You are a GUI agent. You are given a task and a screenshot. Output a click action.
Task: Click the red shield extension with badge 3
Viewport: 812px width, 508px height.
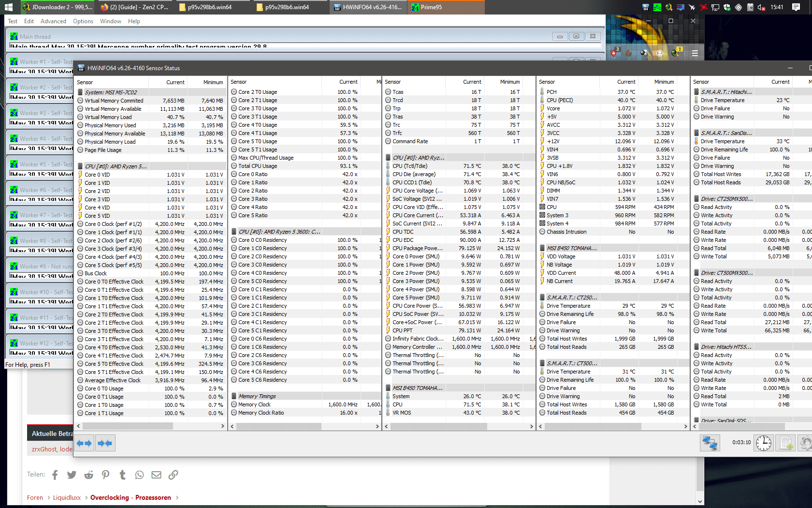pos(614,53)
